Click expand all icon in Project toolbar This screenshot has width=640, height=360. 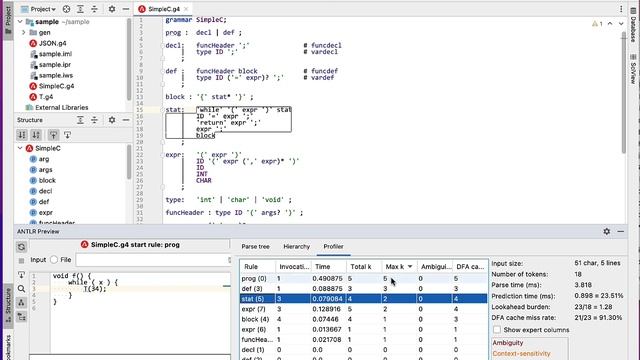click(80, 9)
